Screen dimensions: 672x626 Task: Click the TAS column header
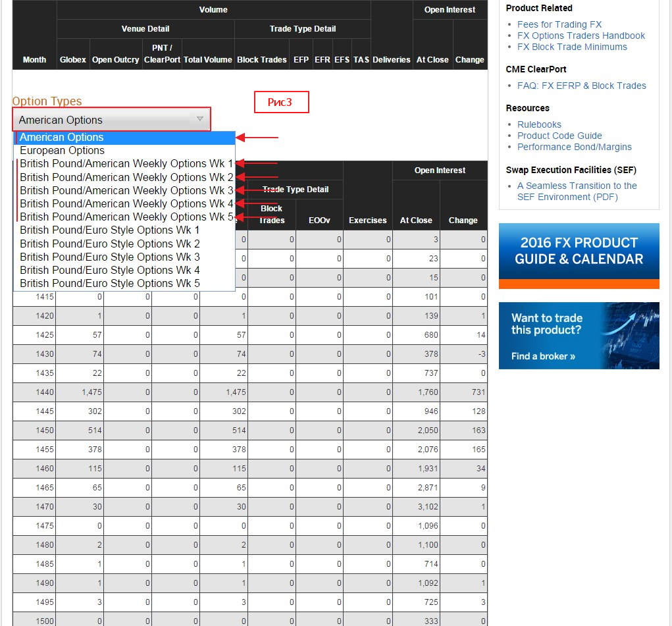point(361,60)
